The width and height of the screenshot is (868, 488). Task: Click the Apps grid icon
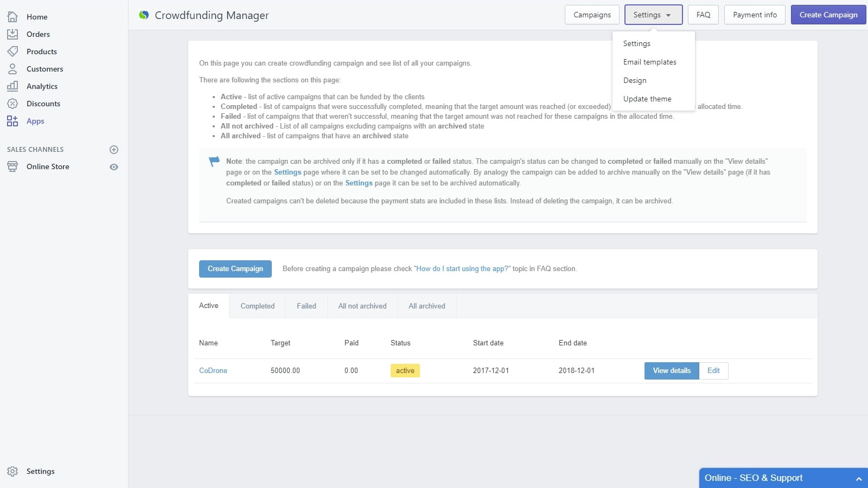pos(12,121)
